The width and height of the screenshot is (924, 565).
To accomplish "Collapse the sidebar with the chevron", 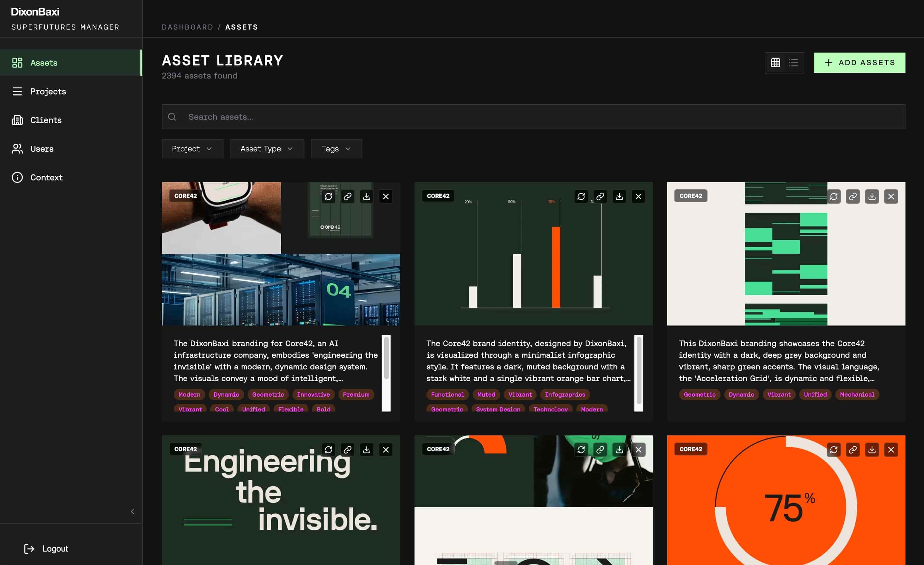I will click(132, 511).
